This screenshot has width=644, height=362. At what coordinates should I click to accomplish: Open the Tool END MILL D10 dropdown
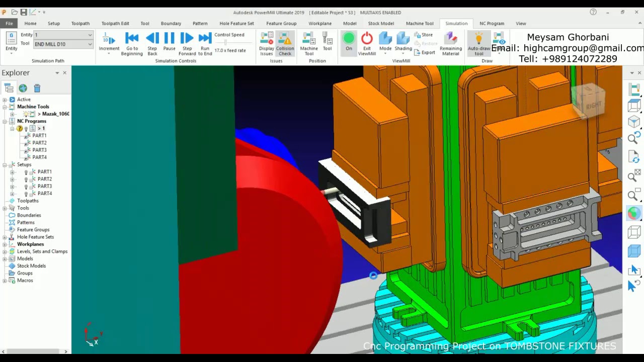(x=63, y=44)
